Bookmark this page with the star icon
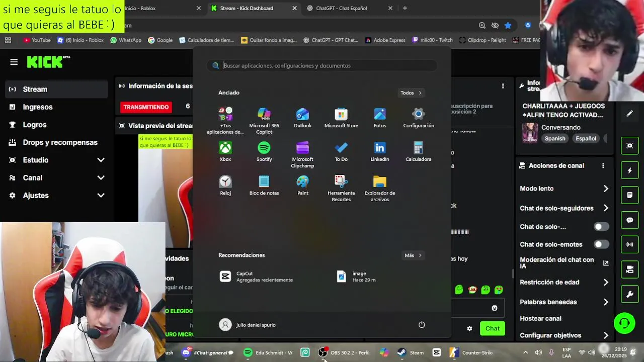 (x=508, y=25)
